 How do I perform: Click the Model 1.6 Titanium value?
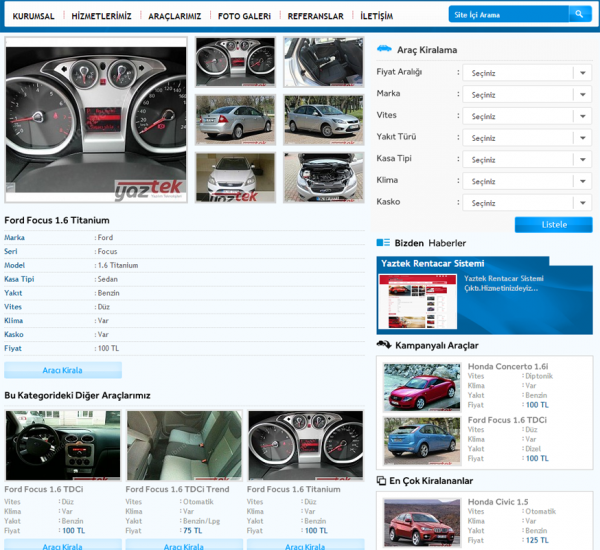(x=118, y=265)
